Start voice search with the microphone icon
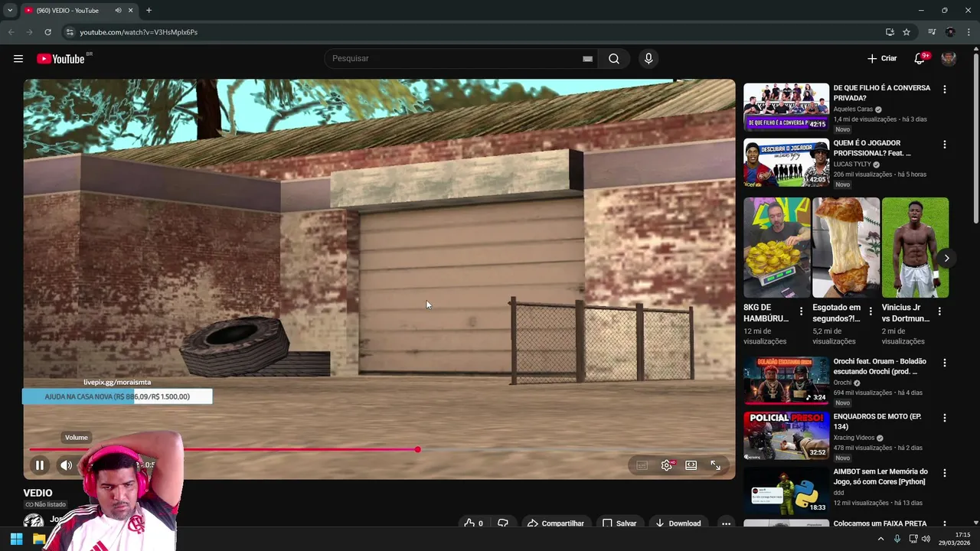This screenshot has height=551, width=980. (x=648, y=59)
